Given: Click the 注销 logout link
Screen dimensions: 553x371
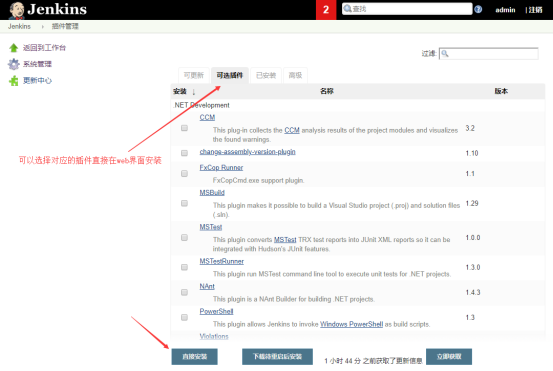Looking at the screenshot, I should [535, 10].
